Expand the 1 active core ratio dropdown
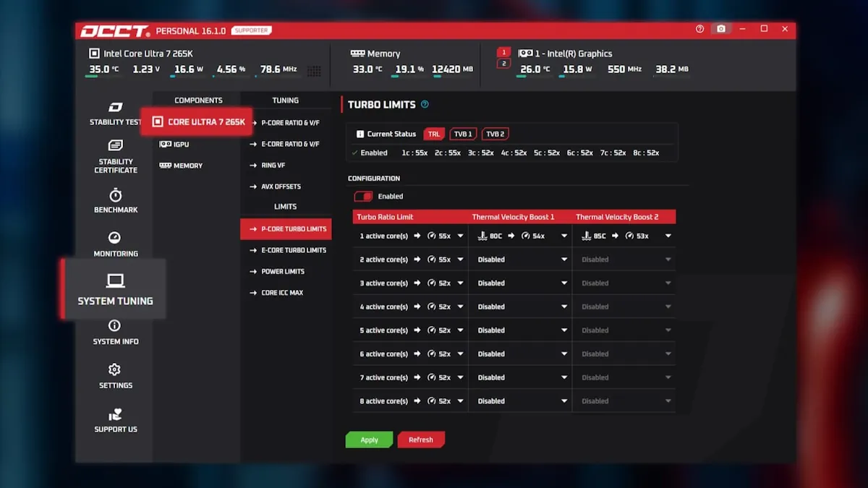The image size is (868, 488). (460, 236)
